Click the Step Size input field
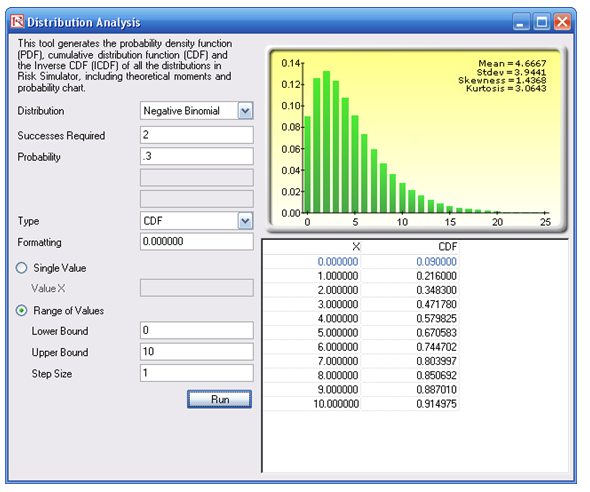Screen dimensions: 590x492 tap(196, 373)
